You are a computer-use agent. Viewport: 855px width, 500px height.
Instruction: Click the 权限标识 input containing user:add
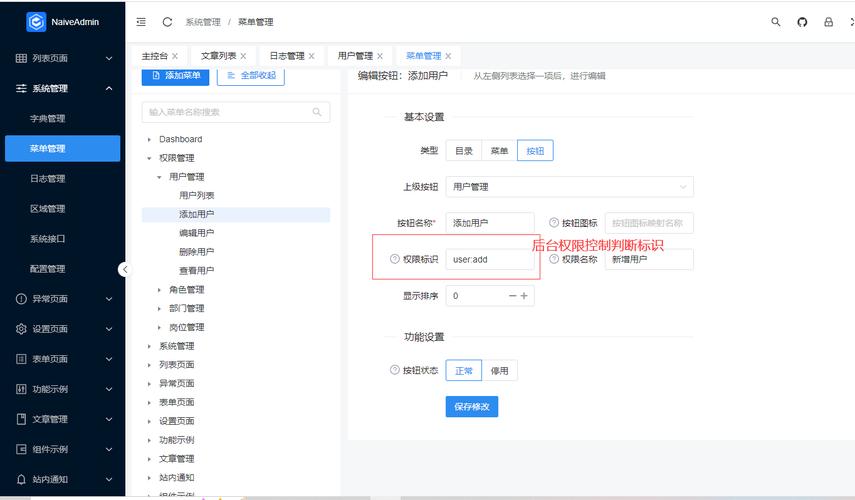(x=490, y=259)
